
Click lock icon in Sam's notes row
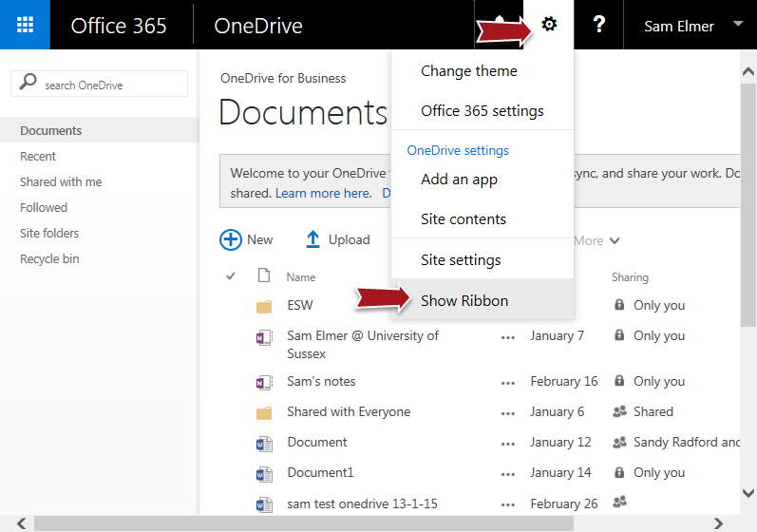[x=619, y=380]
